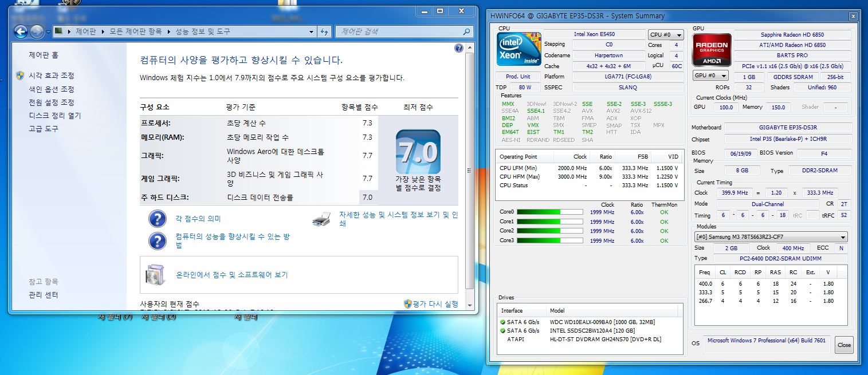Click the Interface column header in Drives
The width and height of the screenshot is (868, 375).
point(521,311)
